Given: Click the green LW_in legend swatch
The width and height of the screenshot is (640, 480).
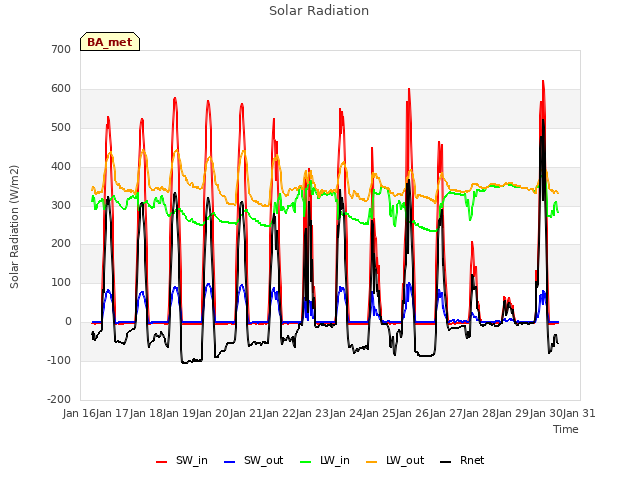Looking at the screenshot, I should tap(306, 462).
